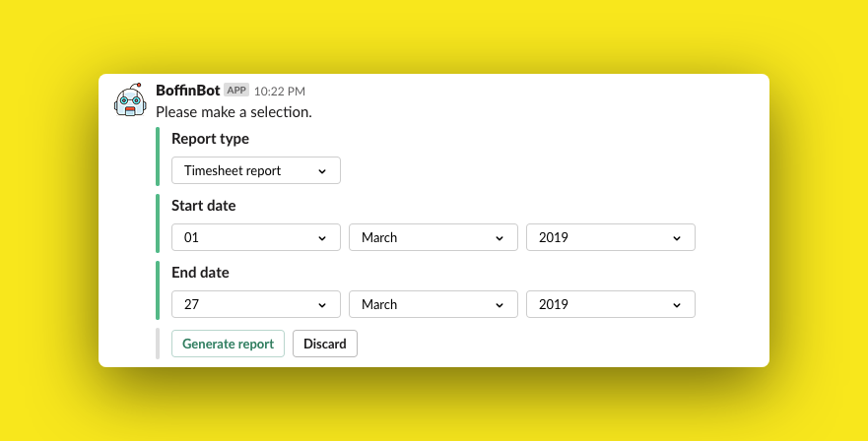The image size is (868, 441).
Task: Open the Start date 2019 year dropdown
Action: pyautogui.click(x=611, y=237)
